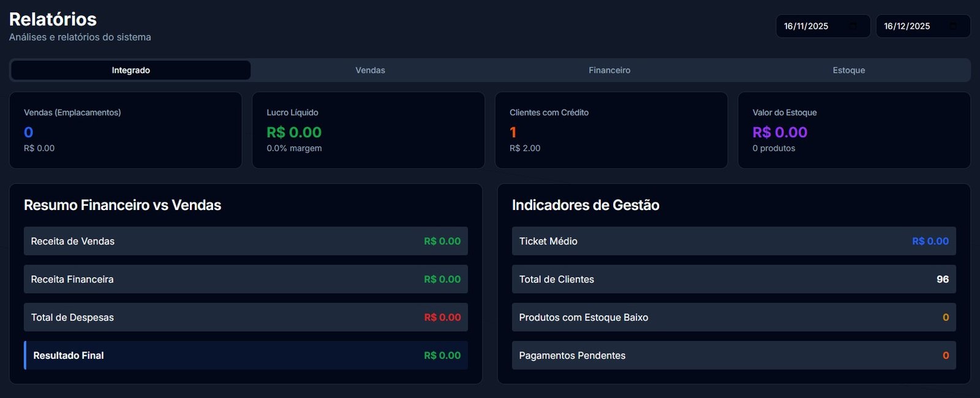Switch to the Vendas tab
The height and width of the screenshot is (398, 980).
point(370,70)
